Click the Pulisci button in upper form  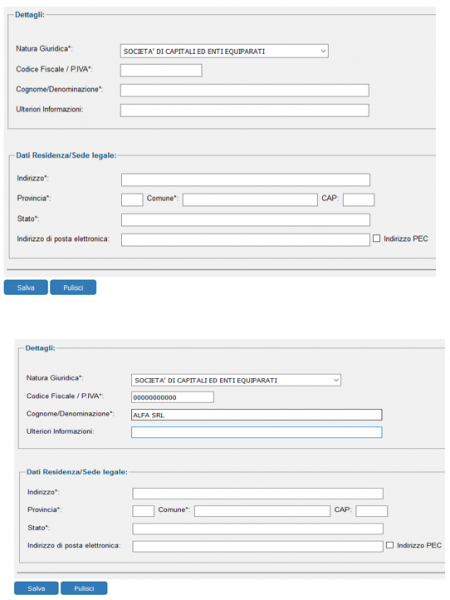click(x=73, y=287)
